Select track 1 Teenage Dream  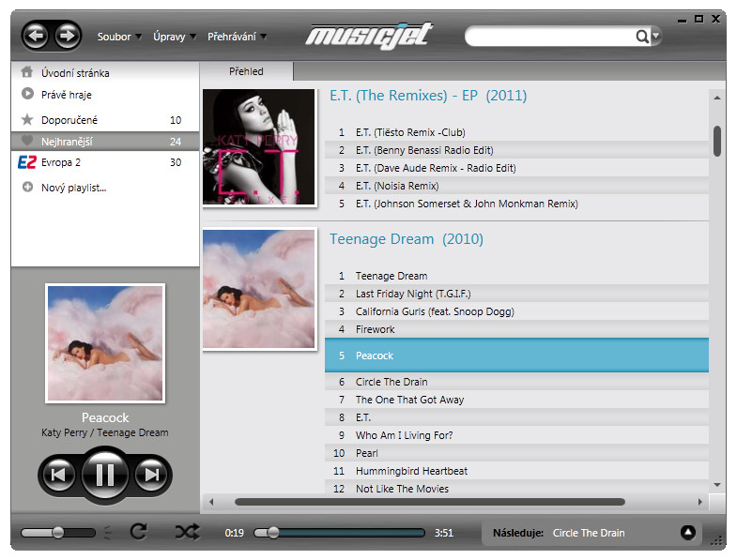[516, 276]
